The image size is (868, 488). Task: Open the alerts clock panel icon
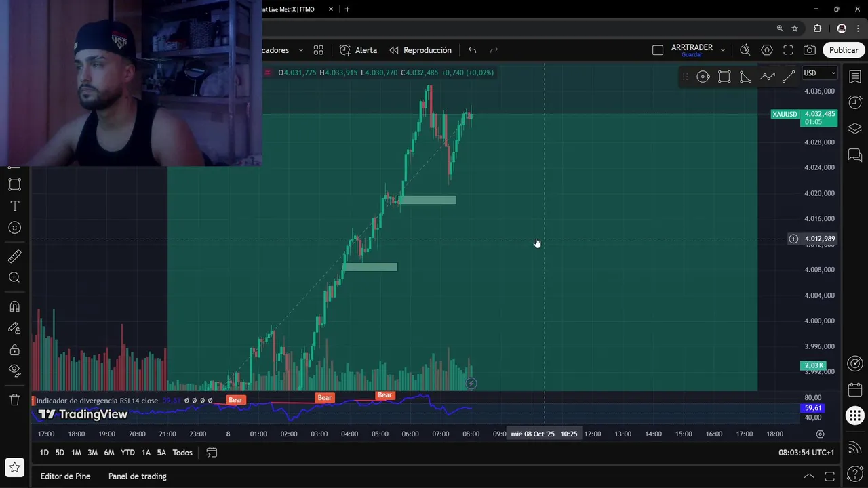tap(855, 102)
